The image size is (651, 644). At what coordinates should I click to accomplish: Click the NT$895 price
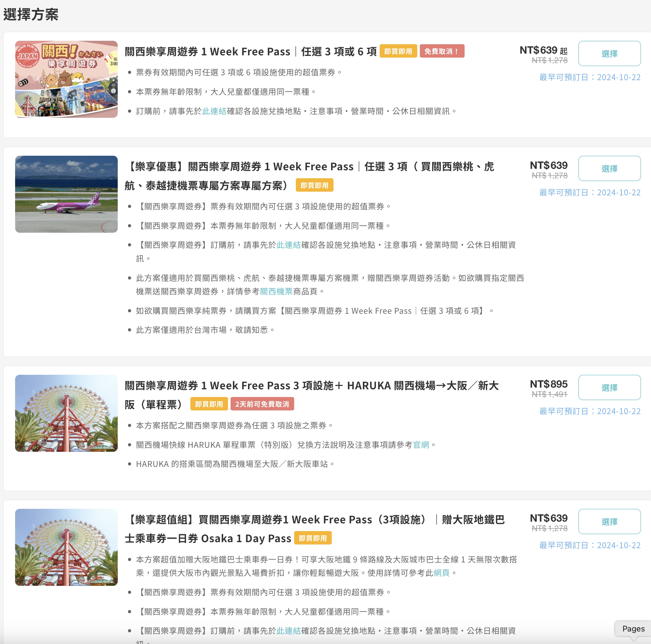coord(549,384)
